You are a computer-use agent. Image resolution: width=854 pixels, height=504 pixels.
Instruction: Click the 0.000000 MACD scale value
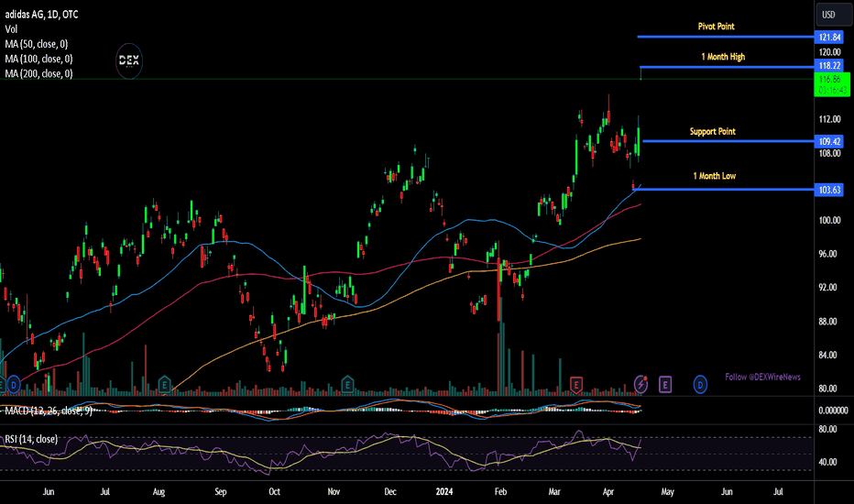(x=833, y=411)
